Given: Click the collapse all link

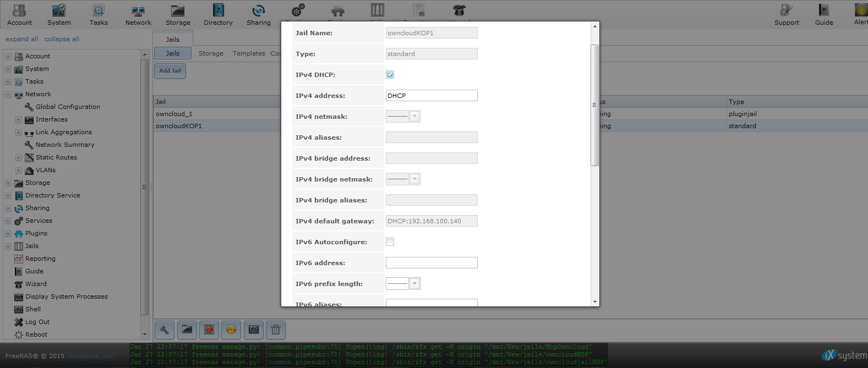Looking at the screenshot, I should pyautogui.click(x=62, y=39).
